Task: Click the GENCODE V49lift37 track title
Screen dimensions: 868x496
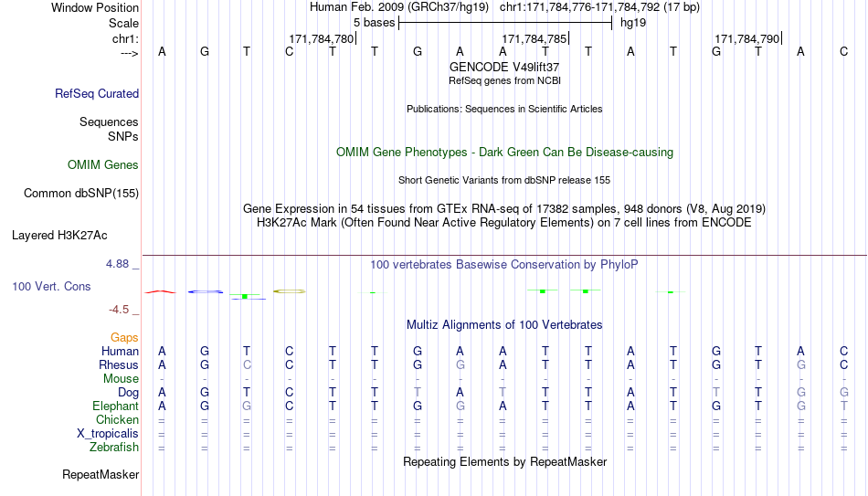Action: pos(504,67)
